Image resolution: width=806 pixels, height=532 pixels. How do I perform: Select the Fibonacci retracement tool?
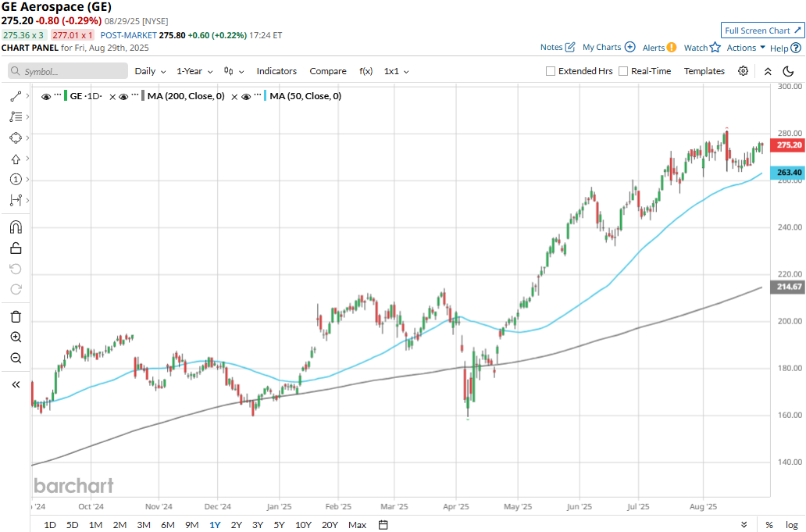point(16,116)
